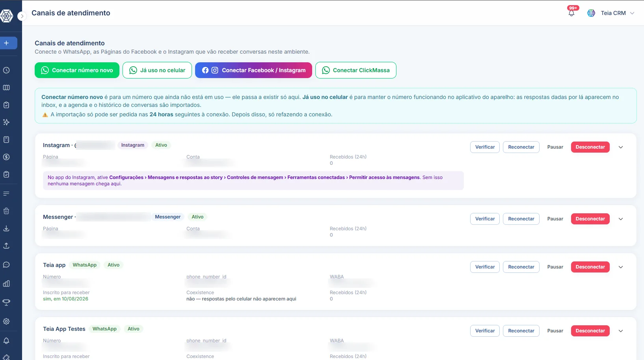Expand the sidebar with the arrow toggle
This screenshot has width=644, height=360.
click(x=22, y=16)
